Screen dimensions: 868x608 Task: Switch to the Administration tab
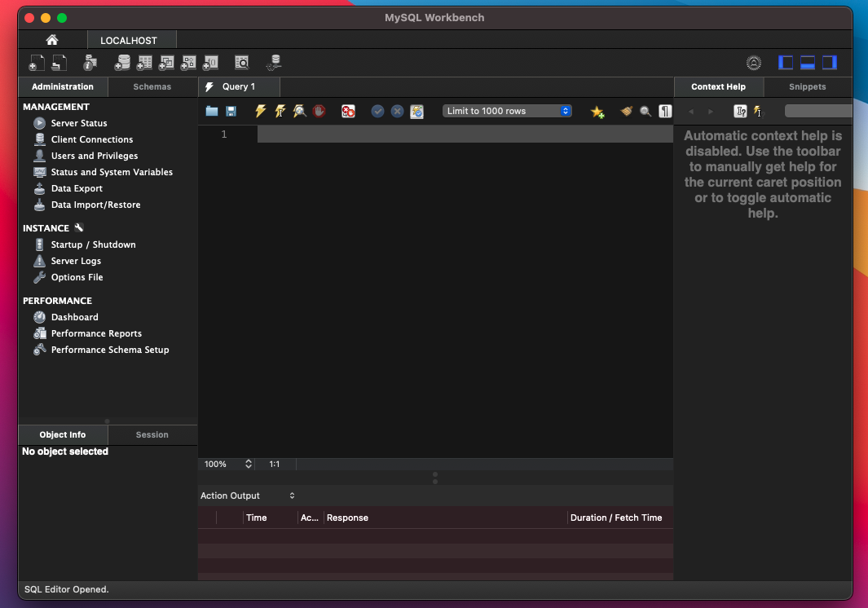pyautogui.click(x=63, y=87)
